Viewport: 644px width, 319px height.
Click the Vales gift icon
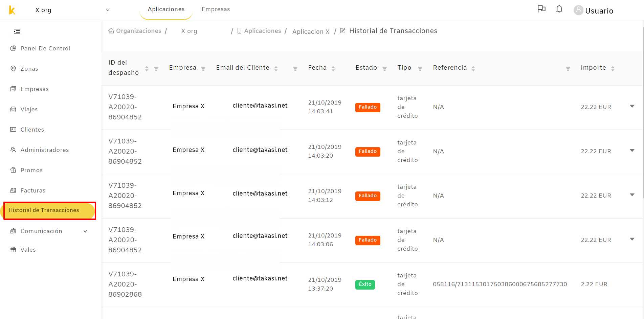pos(13,250)
